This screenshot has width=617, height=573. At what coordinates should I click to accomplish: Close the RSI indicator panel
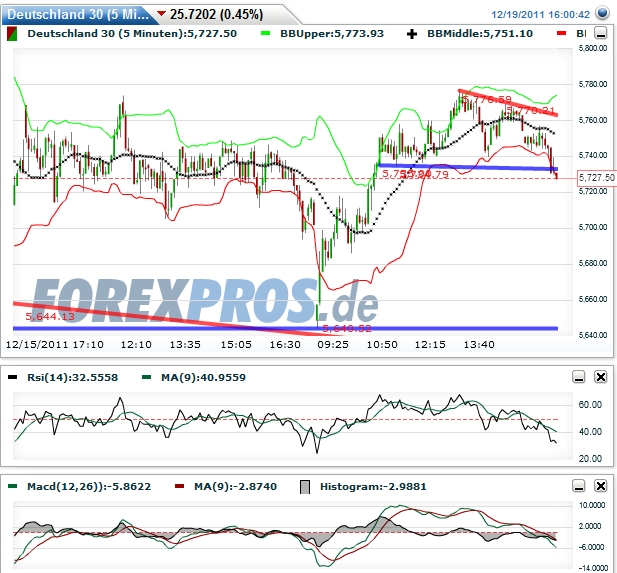(x=600, y=377)
